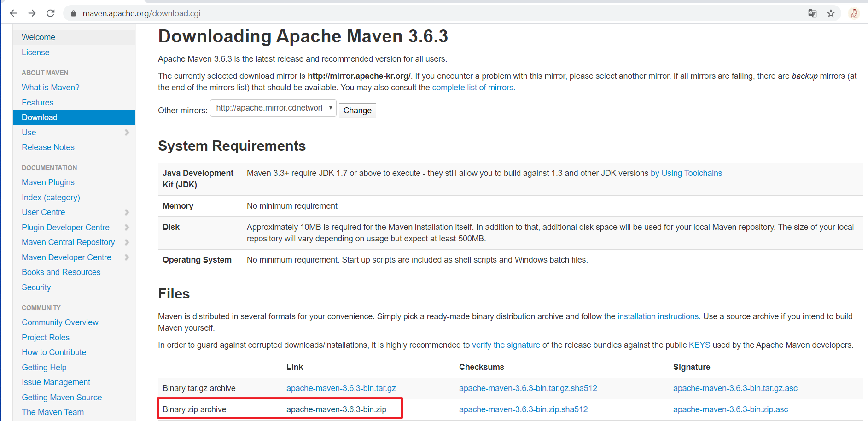Image resolution: width=868 pixels, height=421 pixels.
Task: Open apache-maven-3.6.3-bin.tar.gz.sha512 checksum
Action: pos(528,388)
